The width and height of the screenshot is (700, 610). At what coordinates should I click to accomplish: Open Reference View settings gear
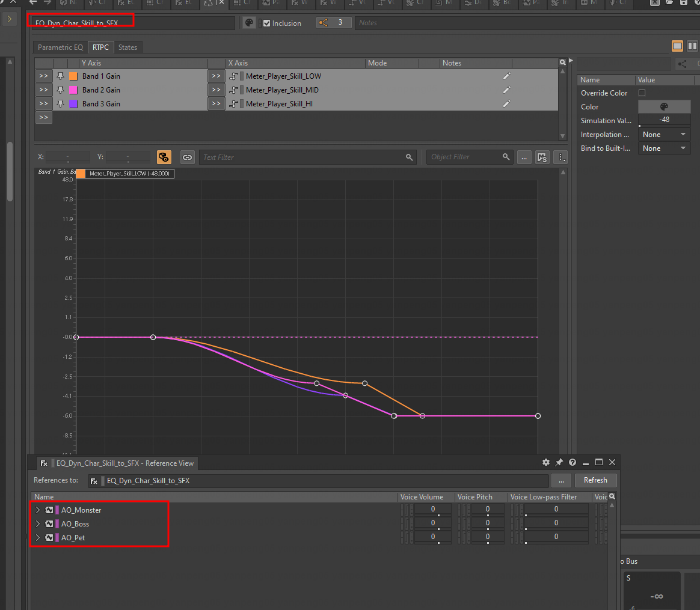tap(545, 462)
